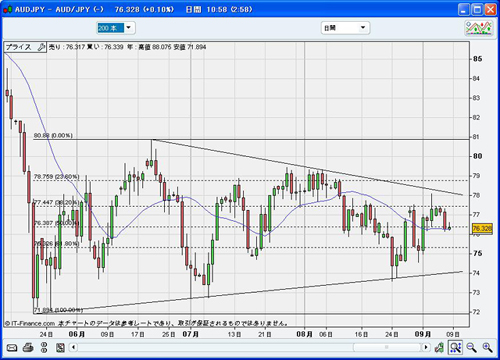Click the 安値 71.894 yearly low text

189,47
